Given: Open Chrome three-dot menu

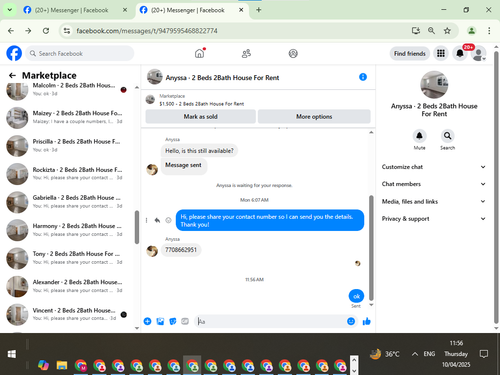Looking at the screenshot, I should 489,31.
